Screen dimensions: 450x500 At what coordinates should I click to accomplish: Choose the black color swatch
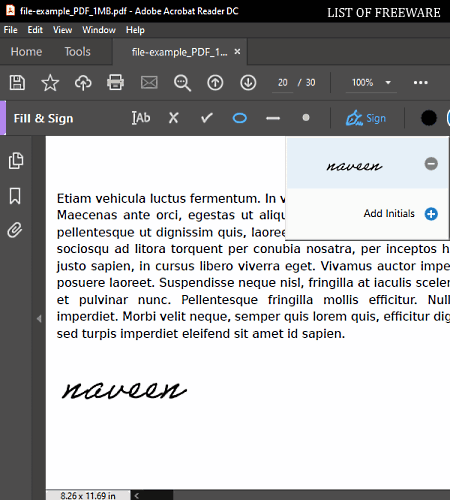pos(429,118)
